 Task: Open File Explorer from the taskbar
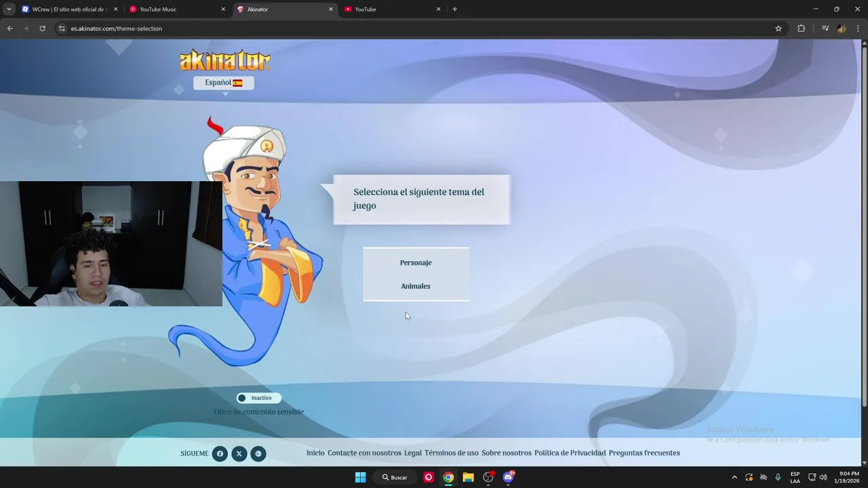[x=468, y=477]
